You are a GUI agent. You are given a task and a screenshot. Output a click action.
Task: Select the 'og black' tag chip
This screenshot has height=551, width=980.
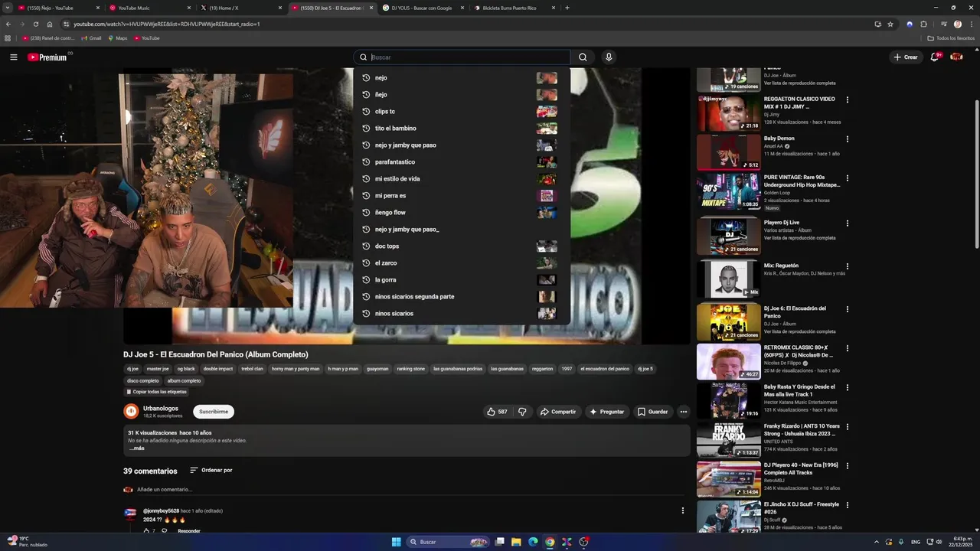tap(186, 369)
